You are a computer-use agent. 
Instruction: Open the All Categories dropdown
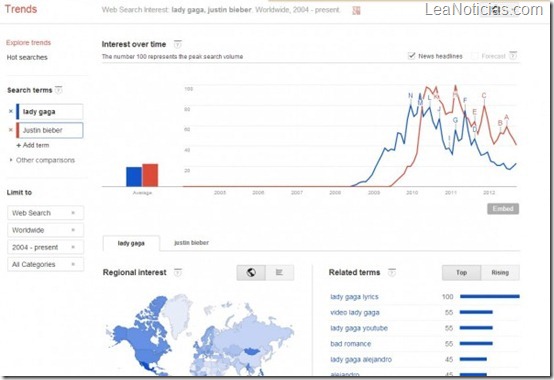[45, 264]
